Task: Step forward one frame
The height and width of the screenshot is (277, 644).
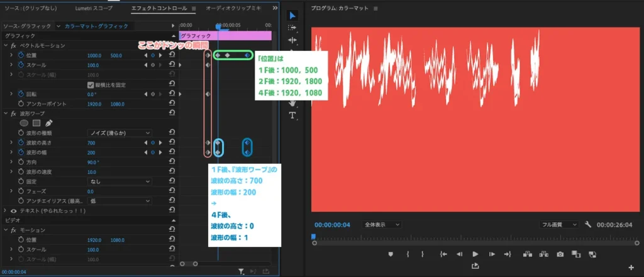Action: pyautogui.click(x=492, y=254)
